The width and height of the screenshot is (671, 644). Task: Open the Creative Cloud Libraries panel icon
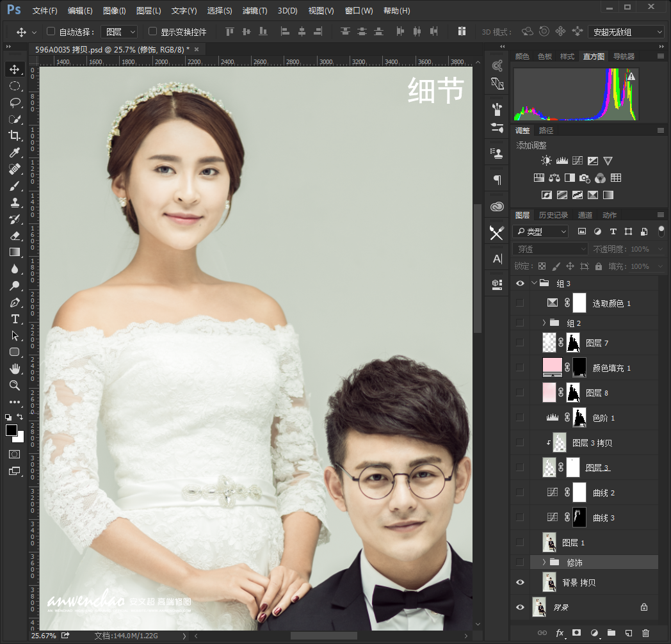(497, 207)
